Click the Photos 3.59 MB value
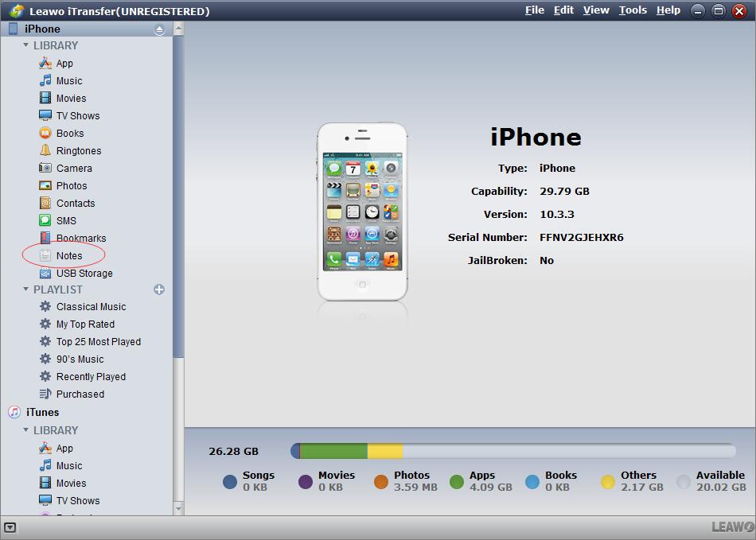 coord(415,487)
